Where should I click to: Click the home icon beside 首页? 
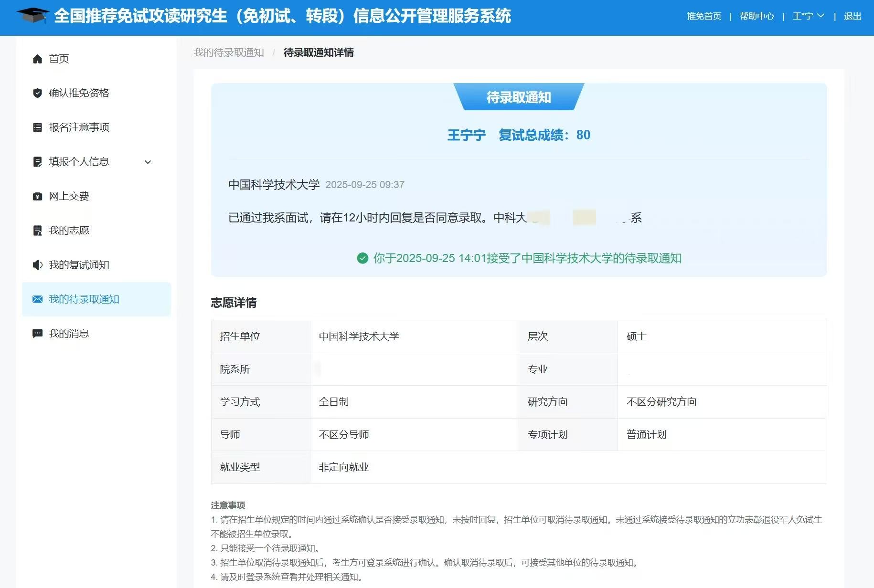37,59
